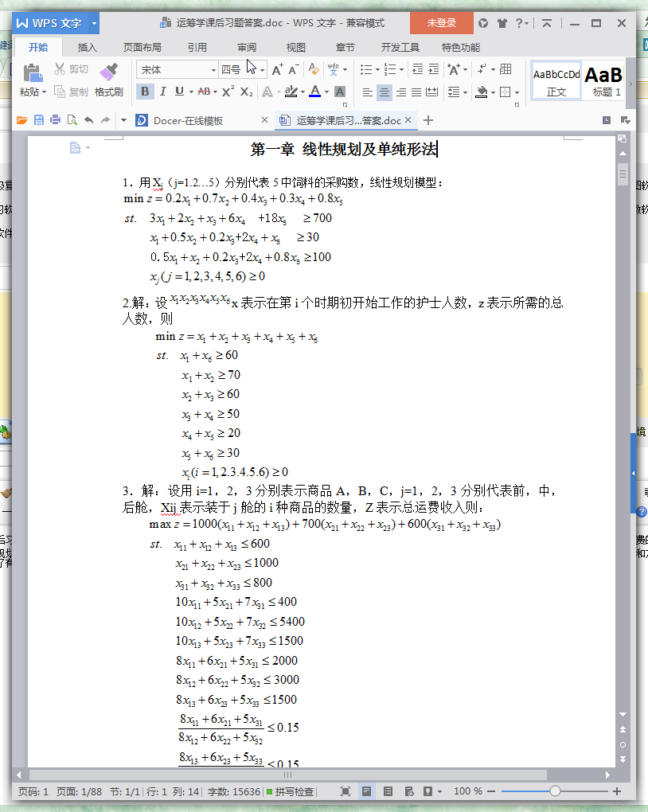Screen dimensions: 648x812
Task: Increase font size with A+ icon
Action: [x=278, y=69]
